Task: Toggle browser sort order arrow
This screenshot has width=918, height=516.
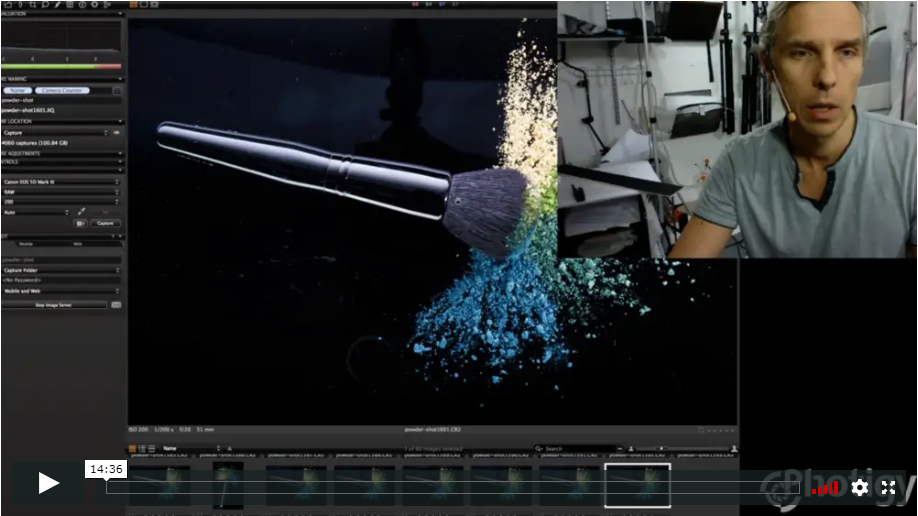Action: [230, 449]
